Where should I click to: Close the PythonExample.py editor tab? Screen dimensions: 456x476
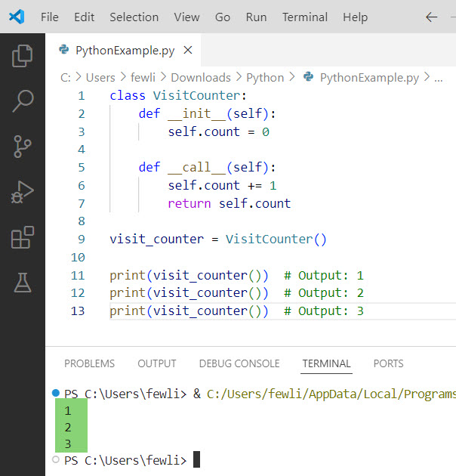tap(188, 50)
